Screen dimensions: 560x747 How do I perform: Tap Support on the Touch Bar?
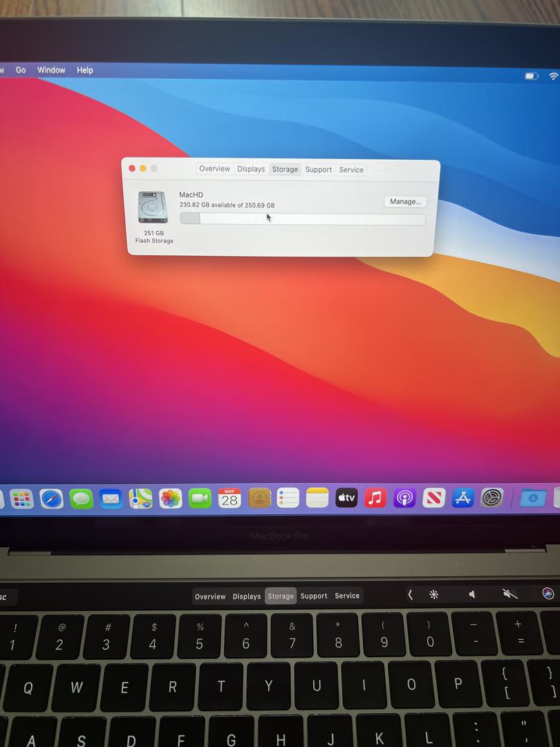[x=314, y=596]
